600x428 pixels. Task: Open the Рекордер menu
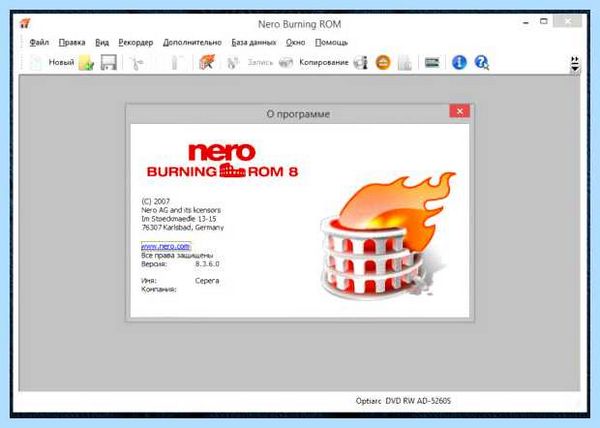(x=136, y=42)
